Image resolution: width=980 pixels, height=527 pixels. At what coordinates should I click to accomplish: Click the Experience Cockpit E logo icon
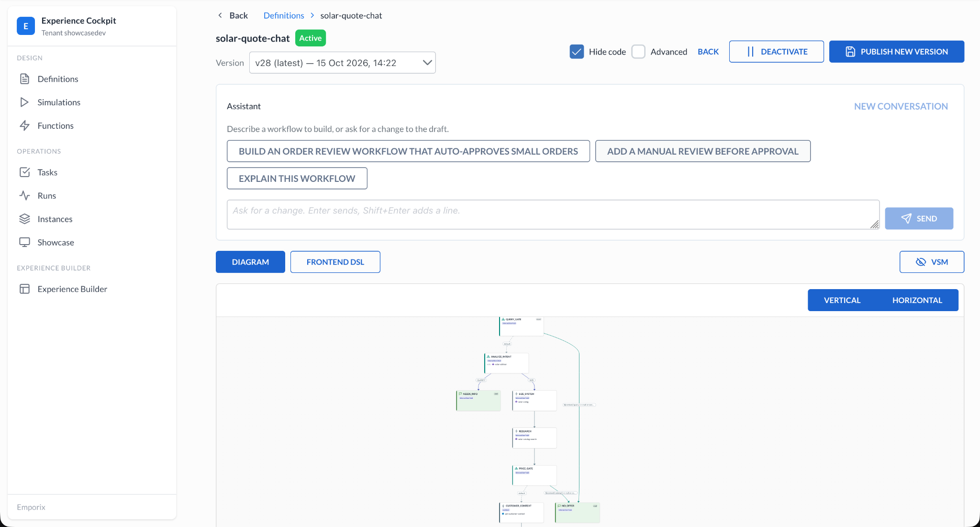pos(26,26)
